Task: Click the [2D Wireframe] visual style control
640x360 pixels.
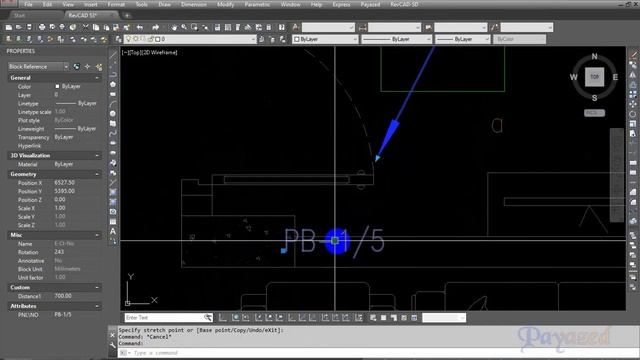Action: [160, 53]
